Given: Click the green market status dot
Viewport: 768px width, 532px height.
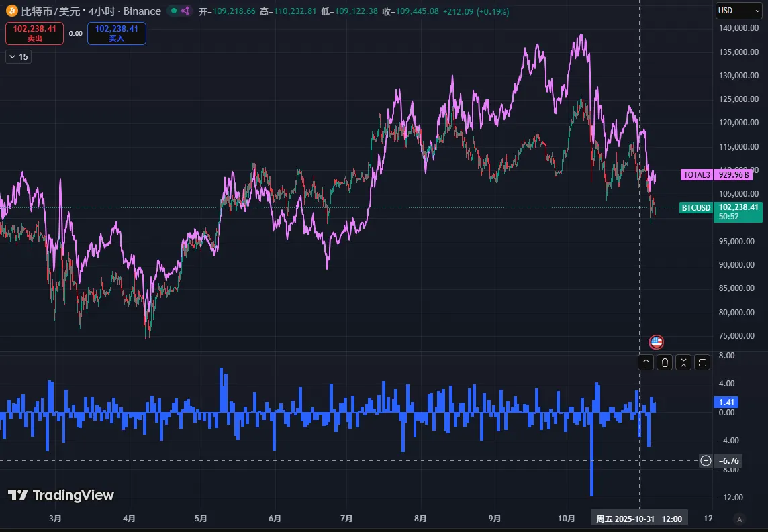Looking at the screenshot, I should click(x=173, y=11).
